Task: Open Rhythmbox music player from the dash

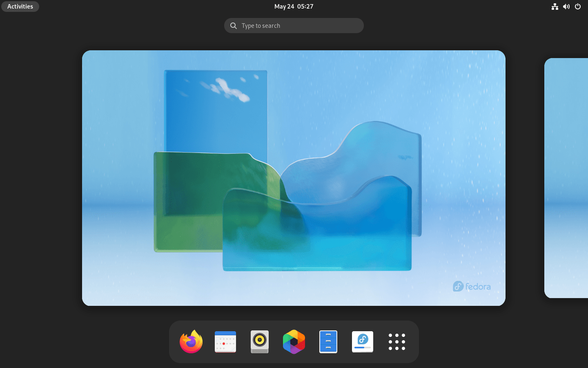Action: click(260, 342)
